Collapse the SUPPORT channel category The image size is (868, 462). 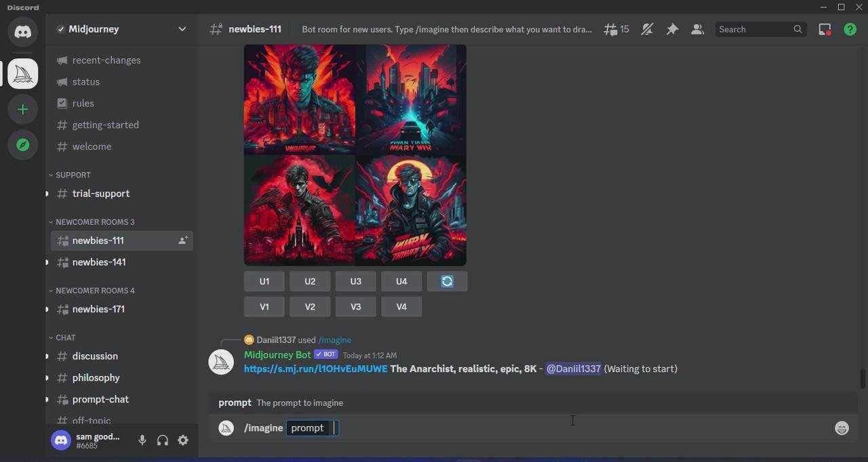click(73, 175)
